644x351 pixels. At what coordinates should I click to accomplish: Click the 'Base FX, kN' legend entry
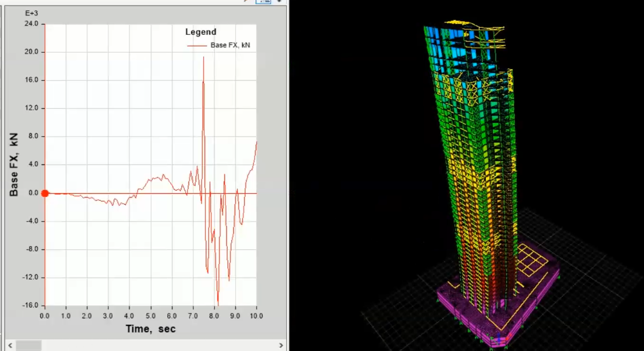click(x=218, y=45)
